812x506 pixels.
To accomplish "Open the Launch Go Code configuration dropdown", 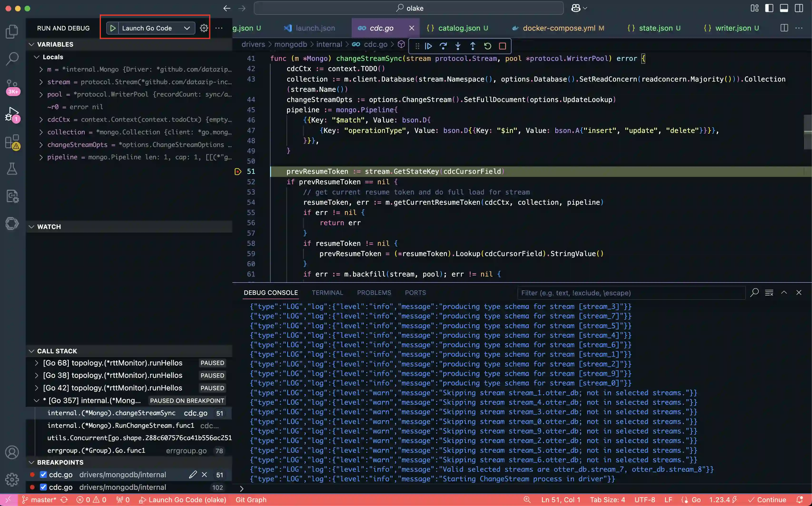I will pyautogui.click(x=187, y=28).
